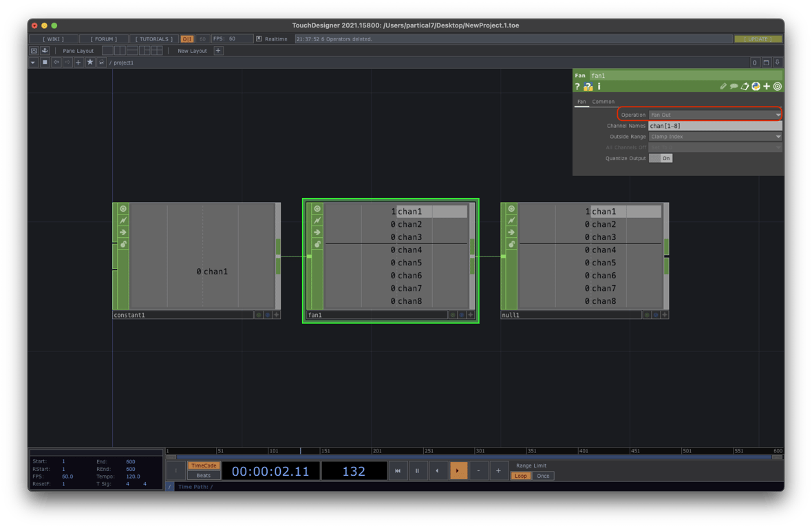Click the plus icon in the path bar
This screenshot has height=528, width=812.
click(78, 63)
